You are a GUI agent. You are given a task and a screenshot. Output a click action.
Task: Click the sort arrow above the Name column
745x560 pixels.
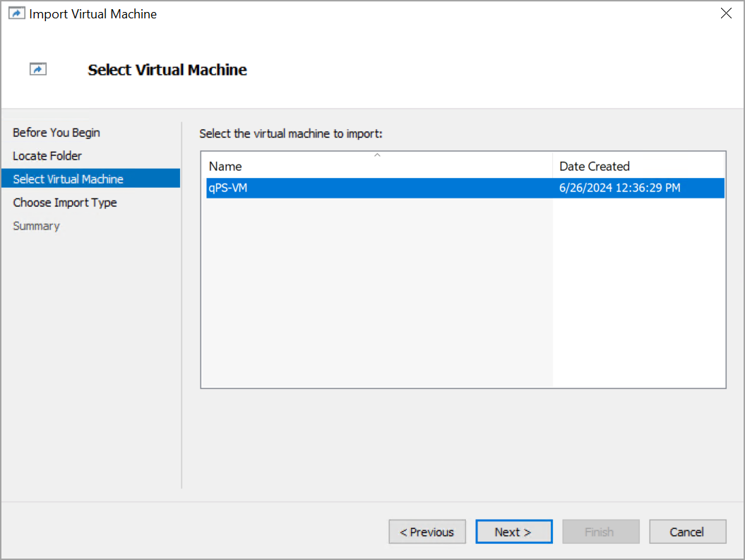[x=377, y=155]
